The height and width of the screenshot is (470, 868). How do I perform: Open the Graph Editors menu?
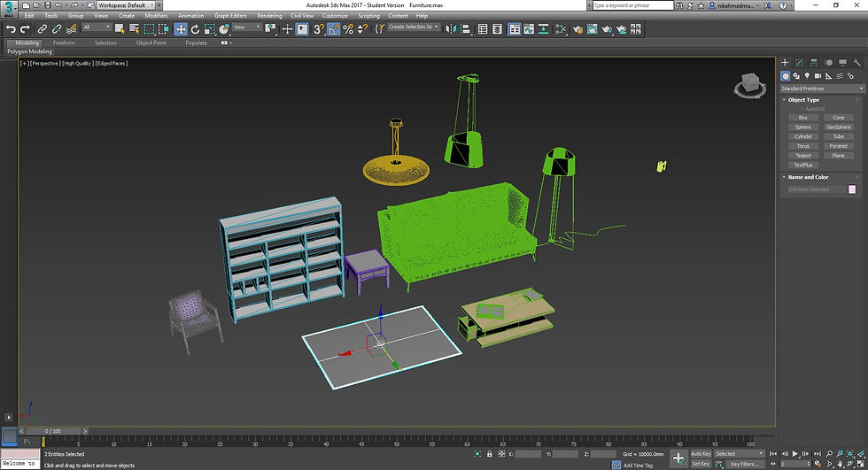pos(230,15)
